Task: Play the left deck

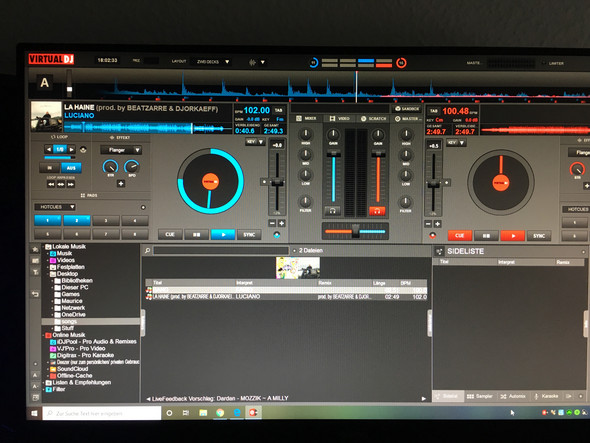Action: pos(223,234)
